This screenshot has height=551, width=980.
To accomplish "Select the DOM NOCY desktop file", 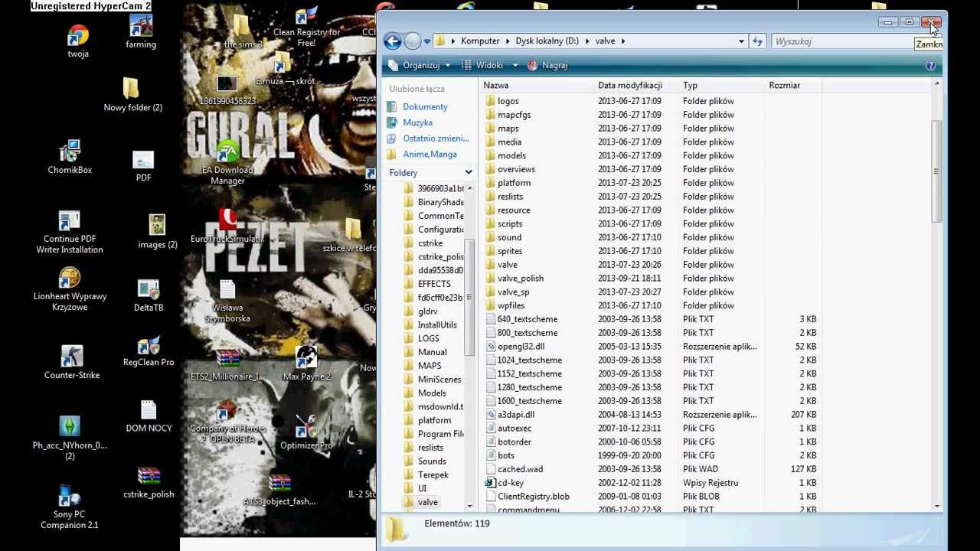I will point(149,417).
